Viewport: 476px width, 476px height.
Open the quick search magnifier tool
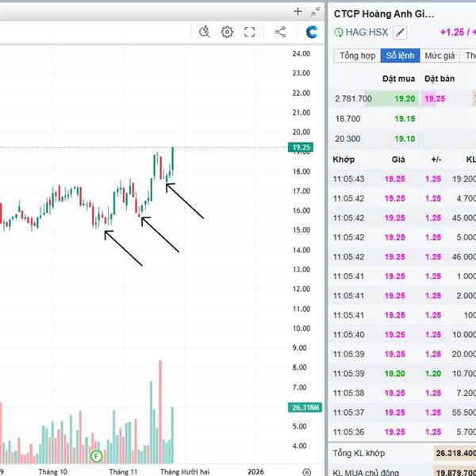[x=204, y=32]
